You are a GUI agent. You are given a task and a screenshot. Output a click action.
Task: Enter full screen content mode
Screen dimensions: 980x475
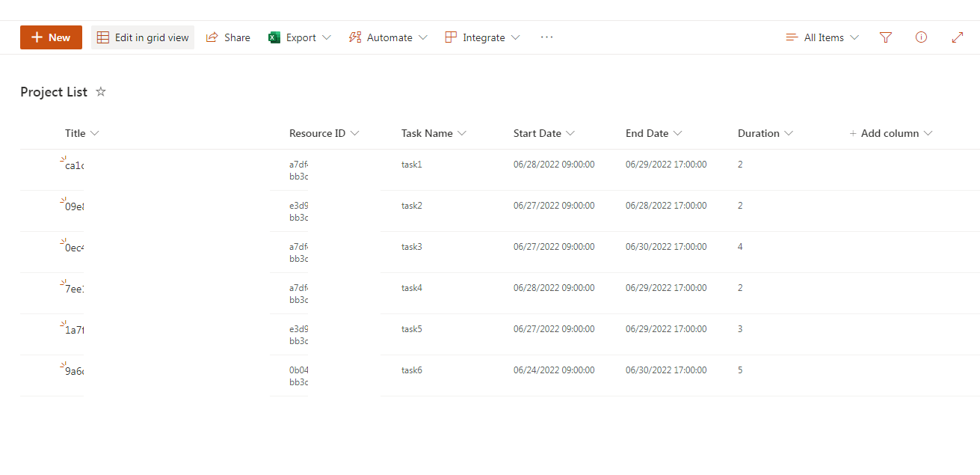tap(958, 37)
